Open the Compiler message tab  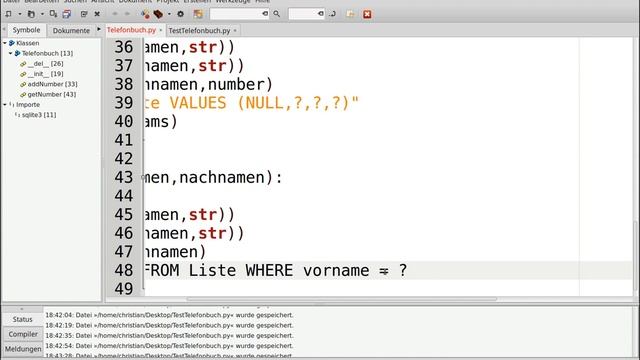coord(23,334)
